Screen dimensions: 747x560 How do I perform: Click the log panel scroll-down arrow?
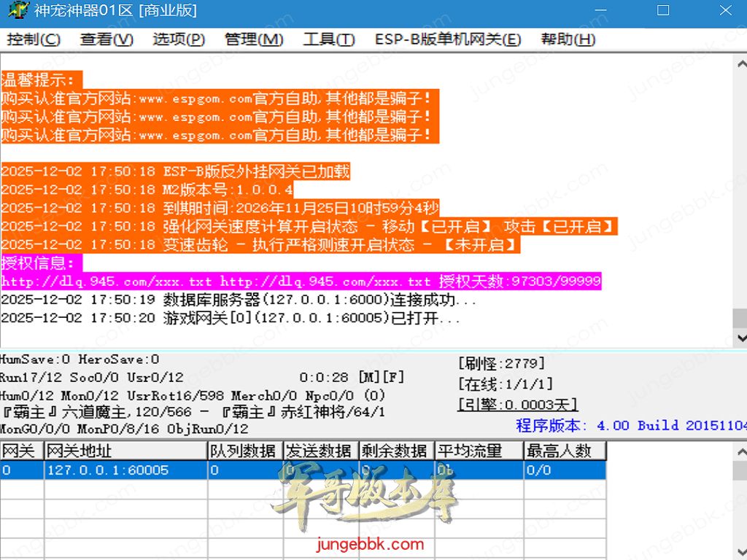click(x=740, y=338)
